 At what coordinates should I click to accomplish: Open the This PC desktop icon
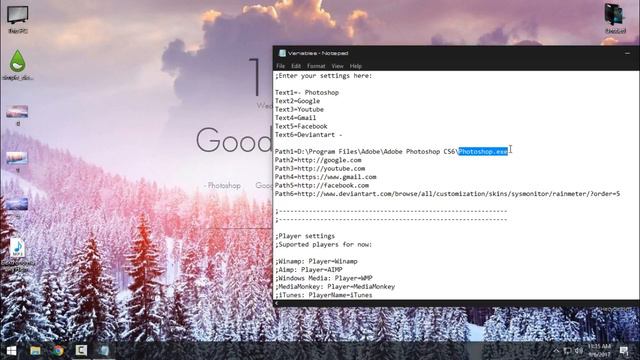18,19
